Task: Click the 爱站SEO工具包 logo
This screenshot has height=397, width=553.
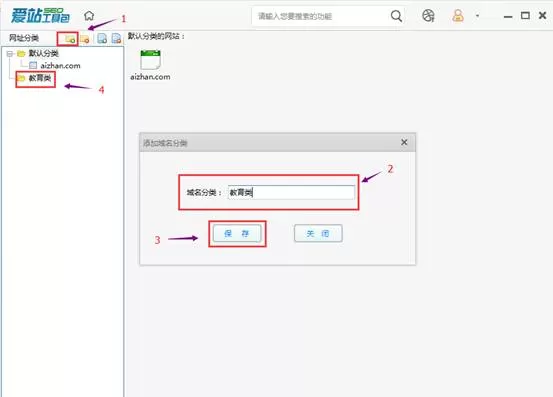Action: click(40, 16)
